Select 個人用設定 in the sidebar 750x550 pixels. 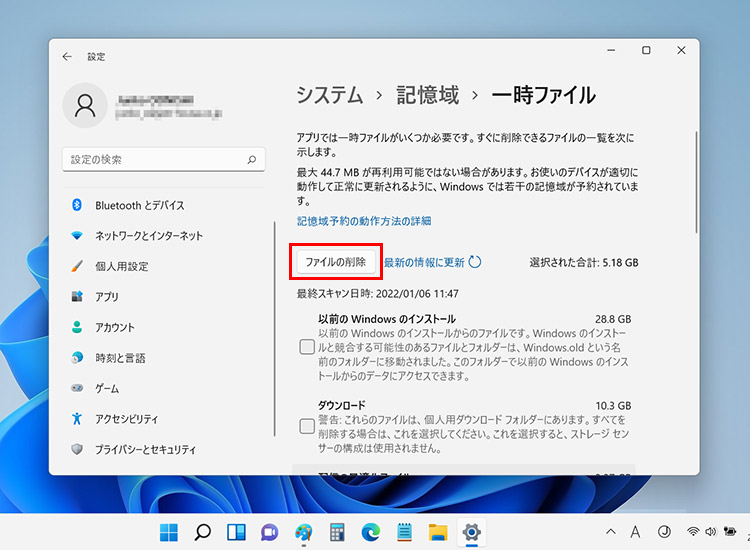(121, 267)
